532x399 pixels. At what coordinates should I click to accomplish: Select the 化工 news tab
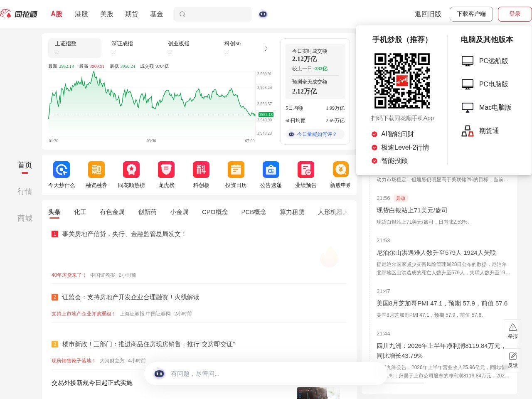[x=80, y=212]
